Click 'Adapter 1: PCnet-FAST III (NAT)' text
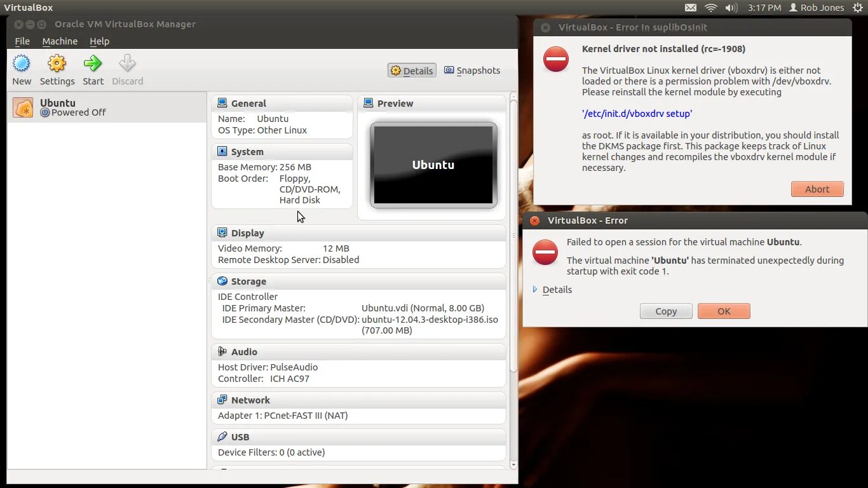Screen dimensions: 868x488 [x=283, y=416]
